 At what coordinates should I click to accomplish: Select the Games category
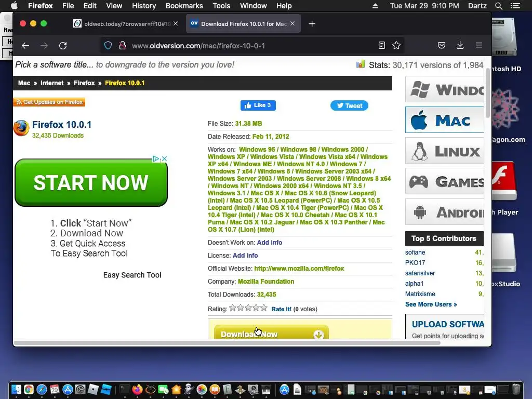click(x=445, y=181)
